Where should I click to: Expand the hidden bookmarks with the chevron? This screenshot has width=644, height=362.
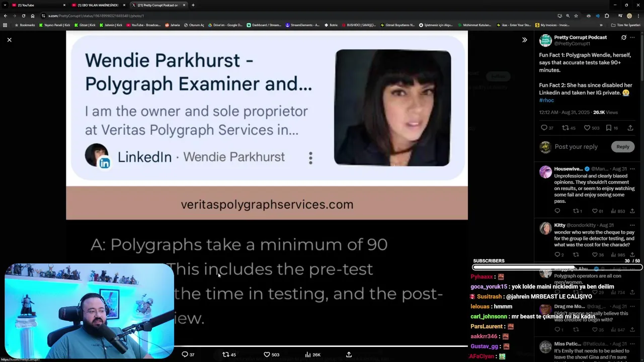click(601, 25)
